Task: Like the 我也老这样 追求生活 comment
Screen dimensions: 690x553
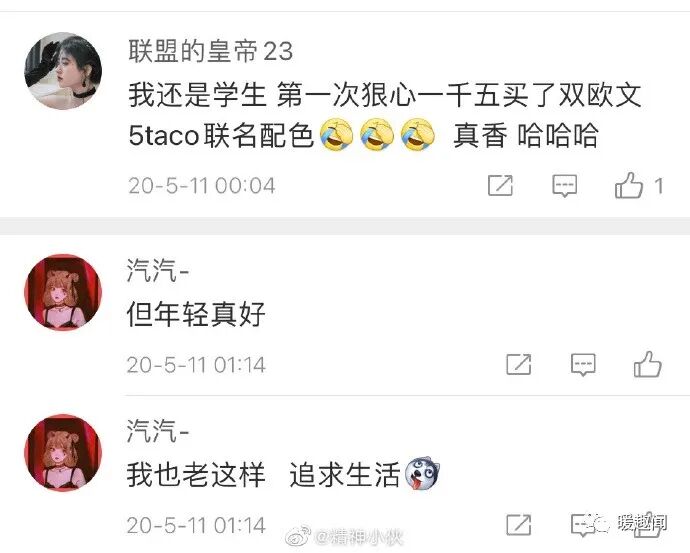Action: point(647,524)
